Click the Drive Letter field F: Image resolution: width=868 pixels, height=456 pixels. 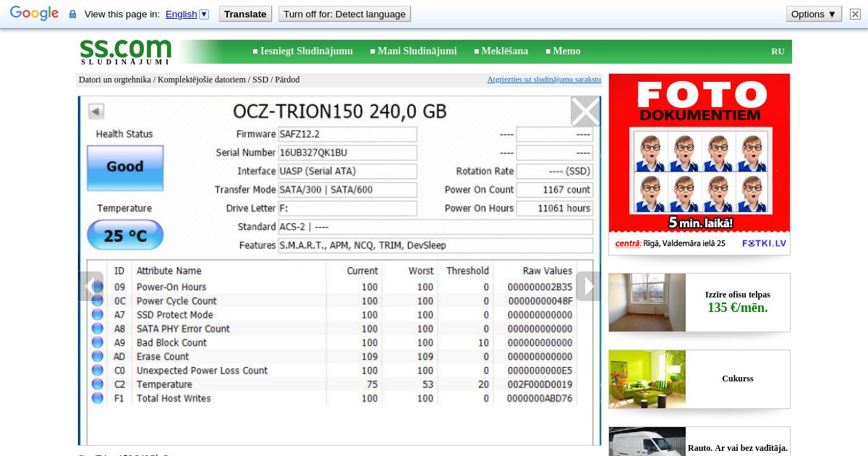(347, 208)
